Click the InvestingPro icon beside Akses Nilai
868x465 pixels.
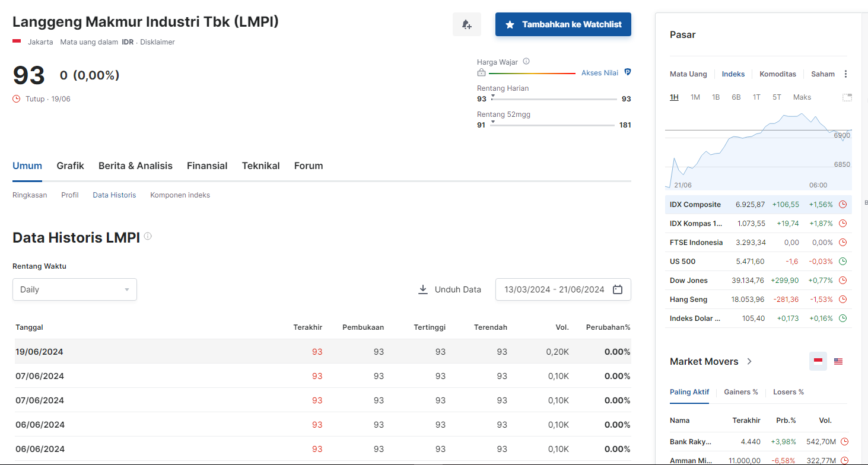coord(627,72)
